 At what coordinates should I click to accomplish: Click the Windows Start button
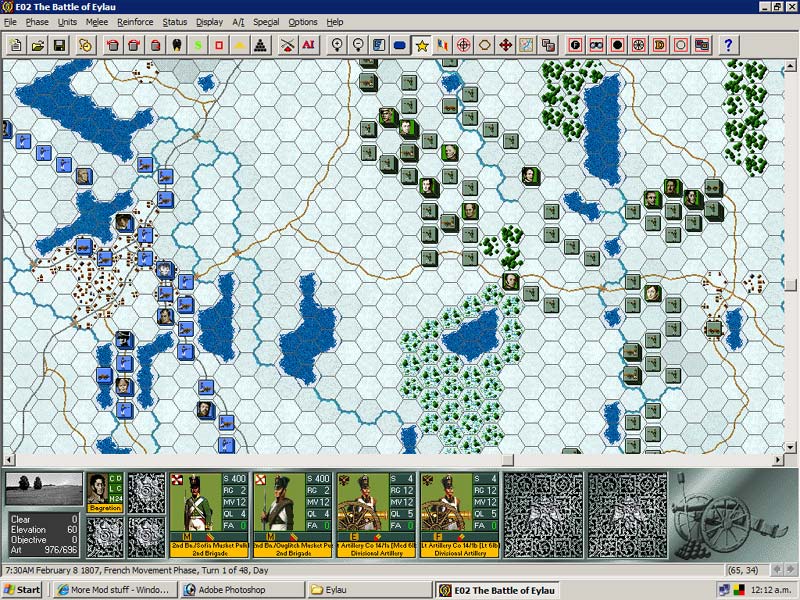(22, 590)
